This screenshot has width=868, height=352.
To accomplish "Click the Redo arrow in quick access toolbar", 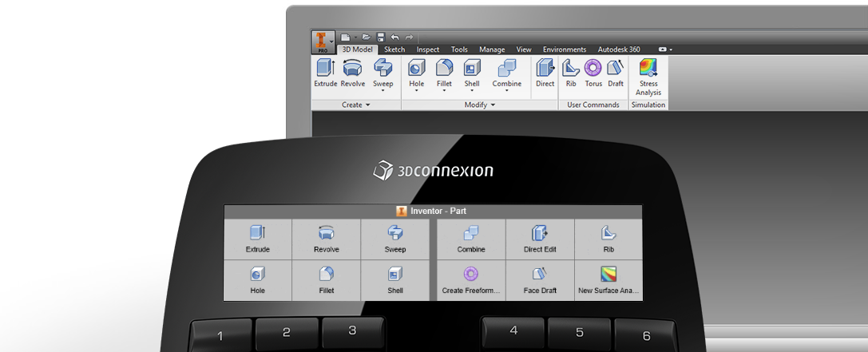I will (x=409, y=37).
